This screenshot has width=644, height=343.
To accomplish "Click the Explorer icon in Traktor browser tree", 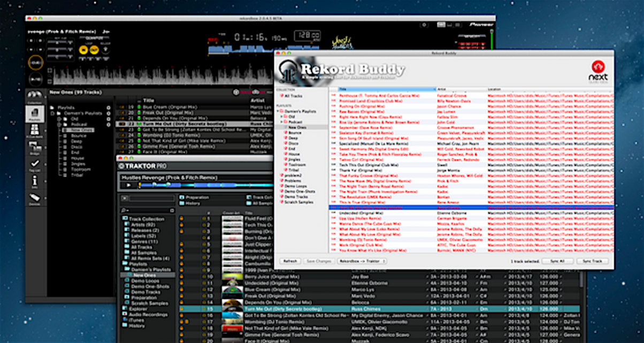I will (125, 309).
